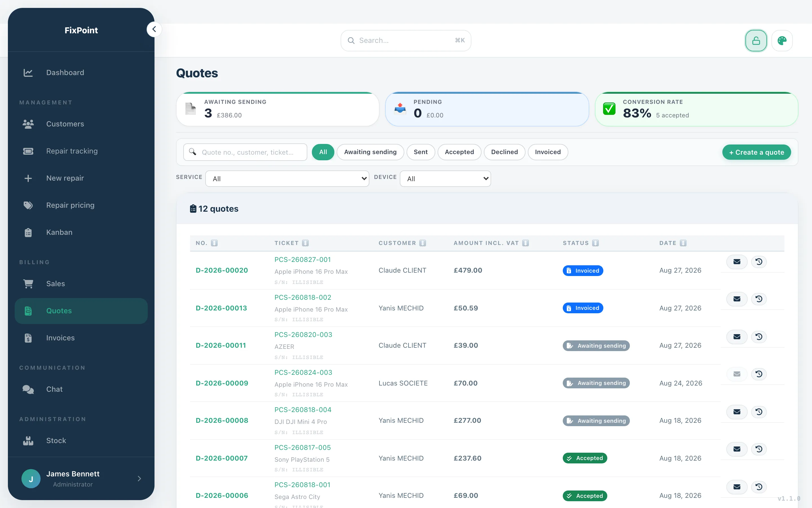The width and height of the screenshot is (812, 508).
Task: Open the DEVICE filter dropdown
Action: tap(445, 179)
